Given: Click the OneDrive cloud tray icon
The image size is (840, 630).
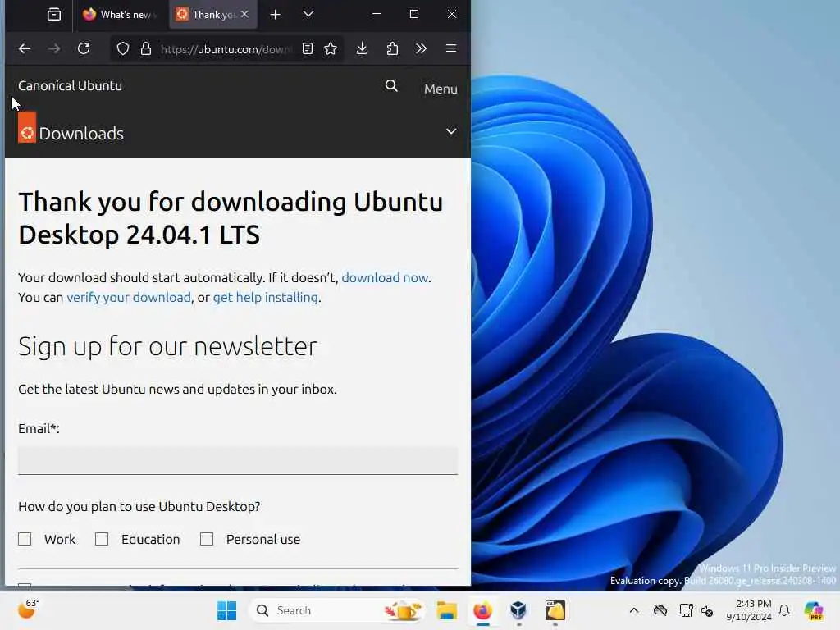Looking at the screenshot, I should [660, 610].
